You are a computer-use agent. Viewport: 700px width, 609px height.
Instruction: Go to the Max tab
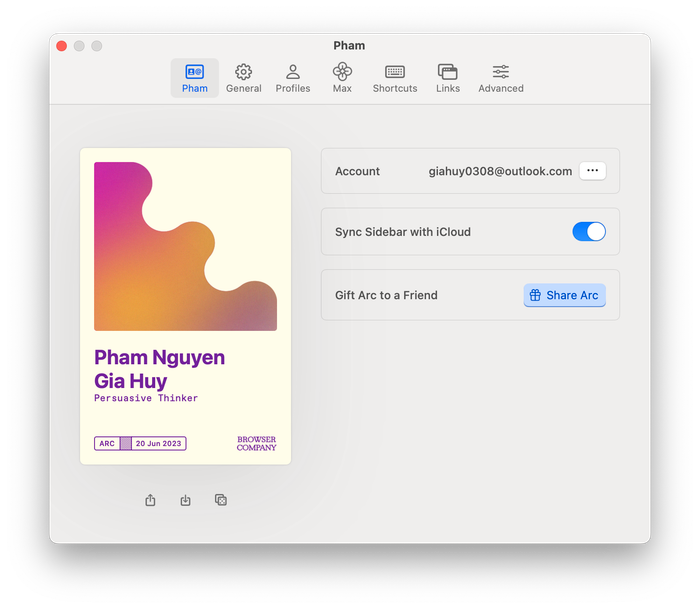point(342,78)
